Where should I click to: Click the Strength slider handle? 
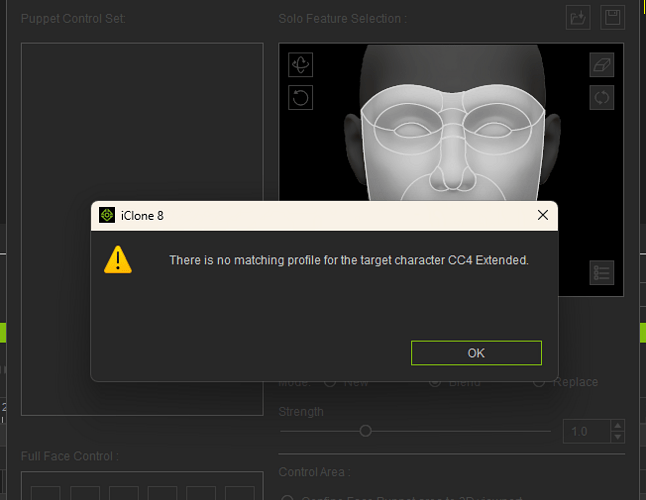point(365,431)
